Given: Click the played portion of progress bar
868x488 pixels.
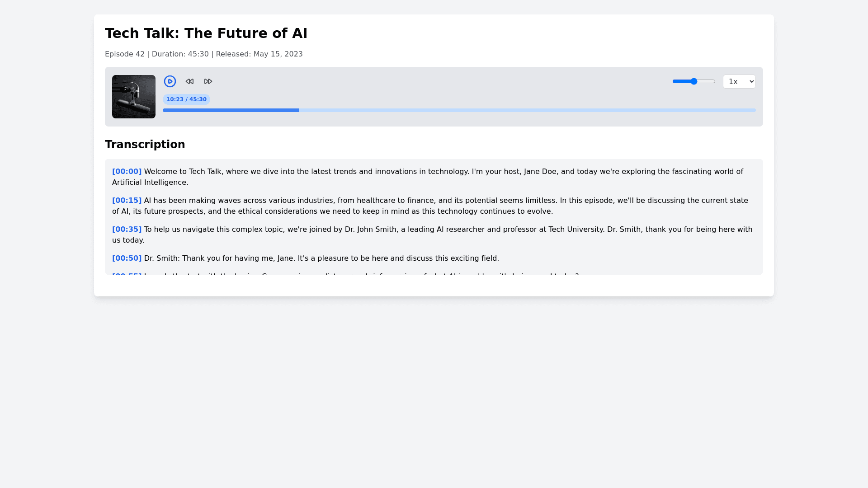Looking at the screenshot, I should [231, 110].
